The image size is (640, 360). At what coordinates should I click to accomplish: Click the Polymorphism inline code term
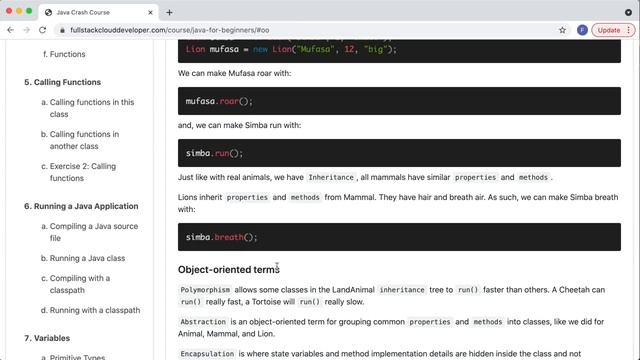tap(205, 290)
